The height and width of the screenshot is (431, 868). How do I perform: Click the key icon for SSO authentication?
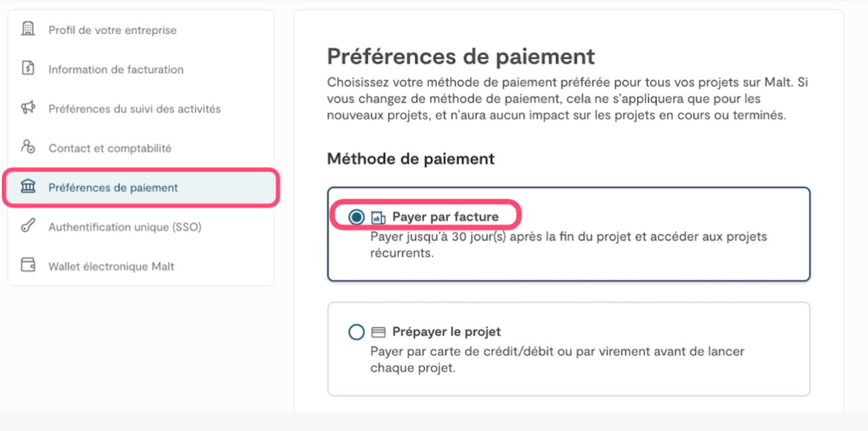[x=28, y=227]
